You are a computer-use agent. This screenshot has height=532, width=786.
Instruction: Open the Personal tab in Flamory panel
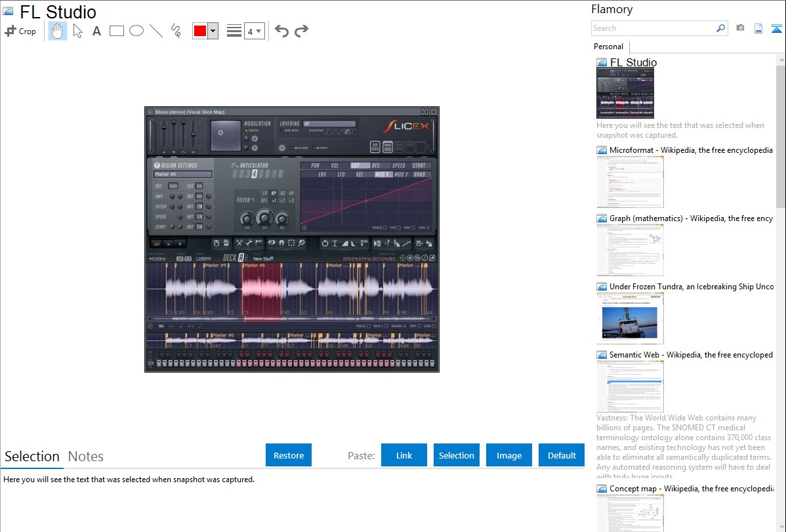pyautogui.click(x=608, y=47)
